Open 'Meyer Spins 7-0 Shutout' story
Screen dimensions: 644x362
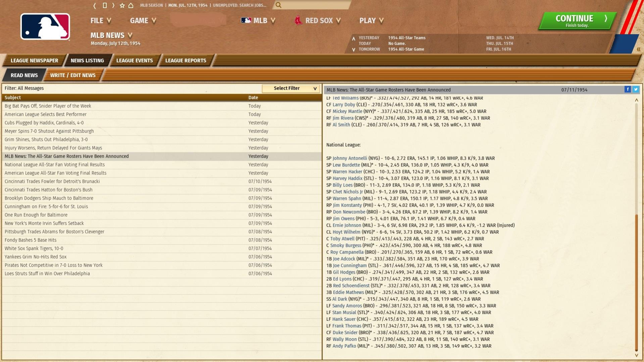[x=162, y=131]
